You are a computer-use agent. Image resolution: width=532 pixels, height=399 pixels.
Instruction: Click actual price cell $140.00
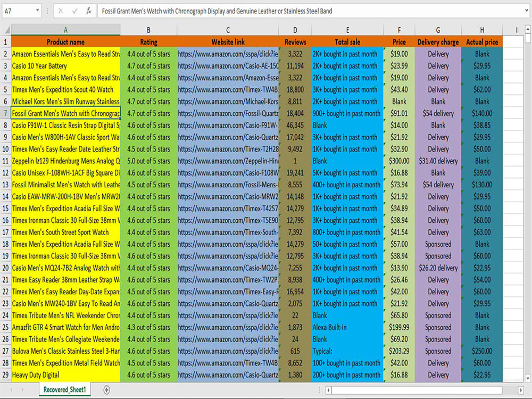482,113
